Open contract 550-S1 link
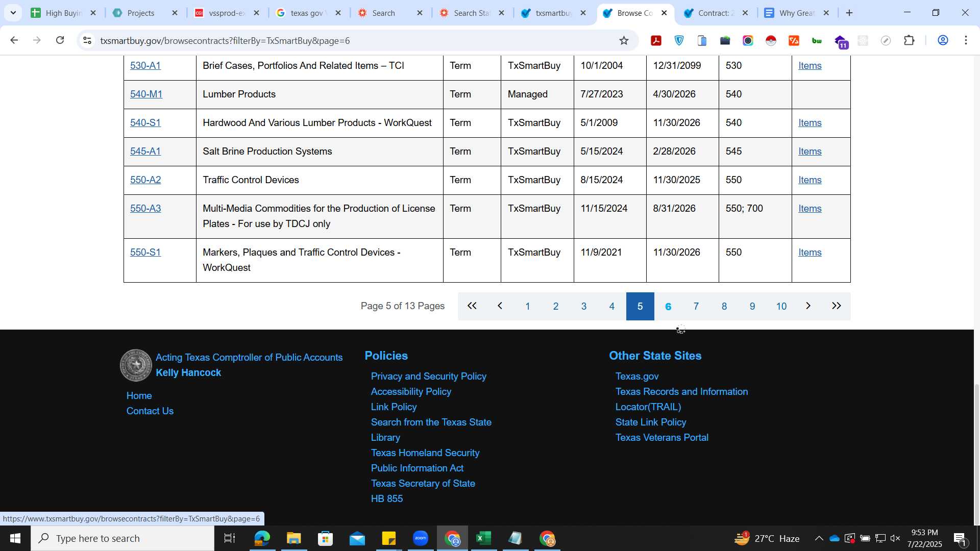 [145, 253]
